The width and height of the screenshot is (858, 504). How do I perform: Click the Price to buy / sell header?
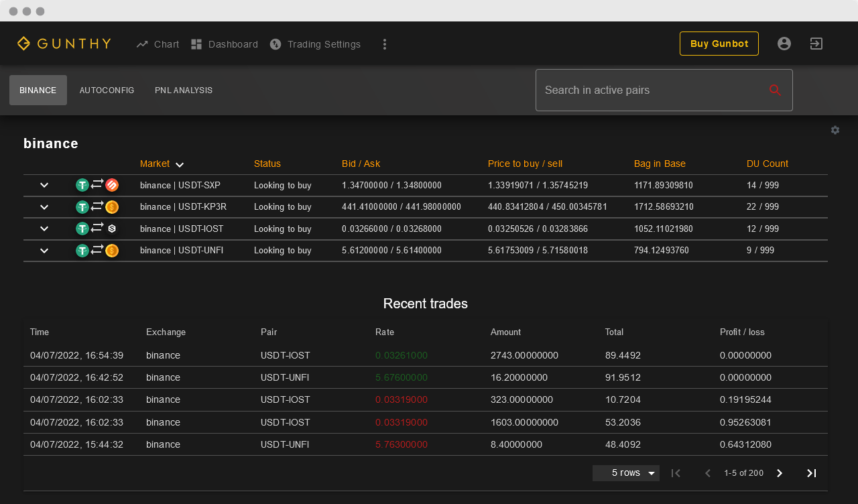point(525,164)
